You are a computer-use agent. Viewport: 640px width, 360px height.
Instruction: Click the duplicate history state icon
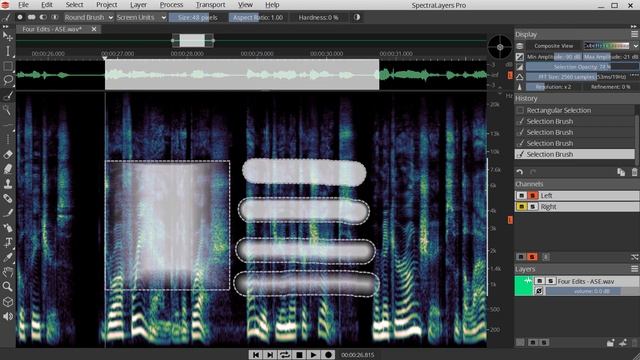coord(621,172)
